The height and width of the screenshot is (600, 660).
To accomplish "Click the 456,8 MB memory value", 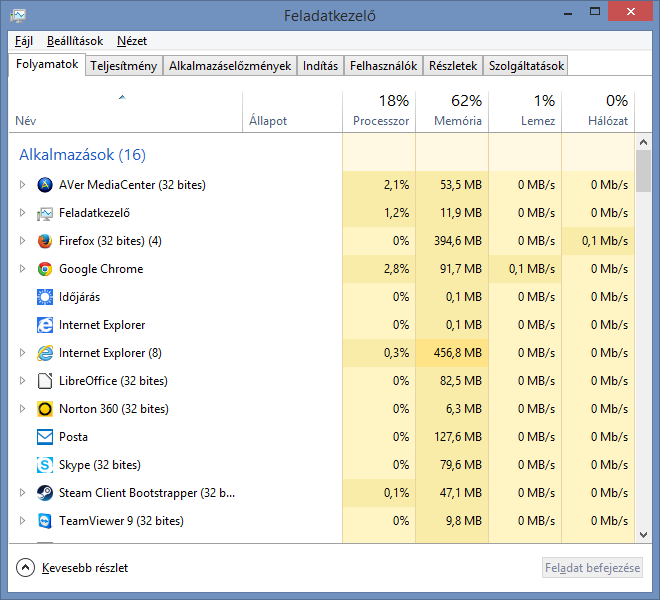I will pyautogui.click(x=458, y=353).
